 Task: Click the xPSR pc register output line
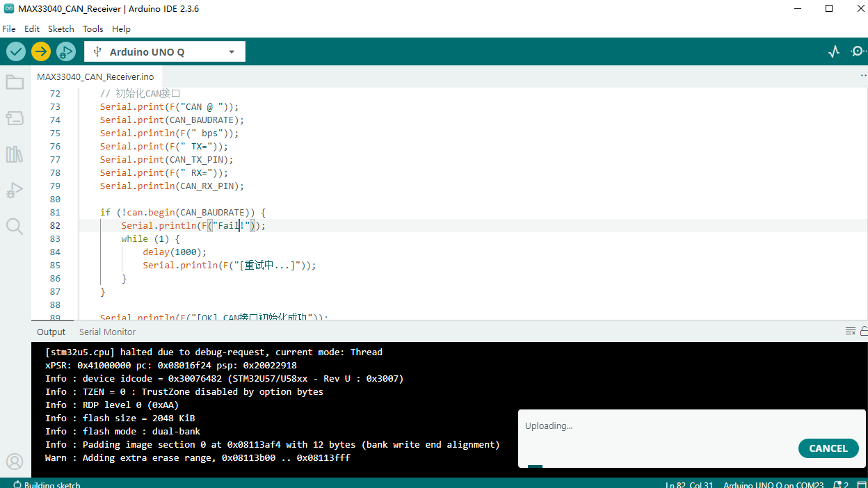point(171,366)
